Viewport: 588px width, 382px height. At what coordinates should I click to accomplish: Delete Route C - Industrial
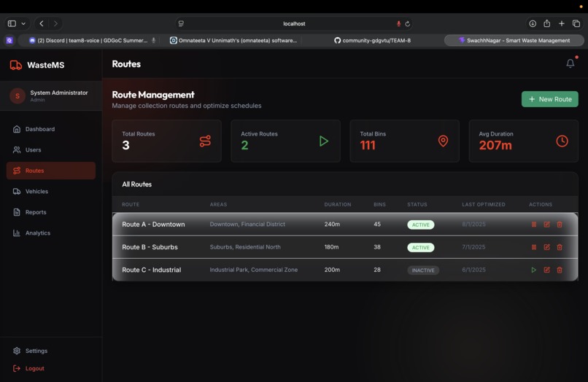pos(560,270)
